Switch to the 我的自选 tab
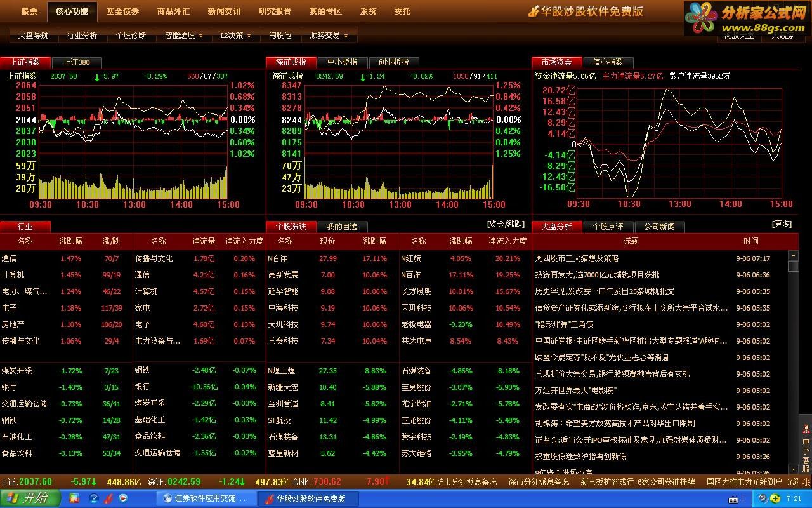 (x=343, y=227)
